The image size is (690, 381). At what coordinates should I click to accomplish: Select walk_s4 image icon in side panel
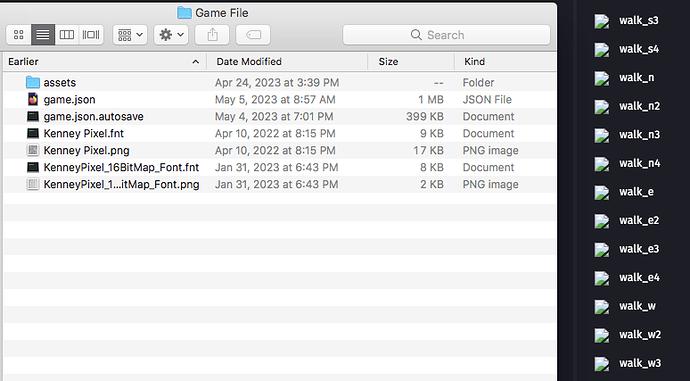pos(602,50)
